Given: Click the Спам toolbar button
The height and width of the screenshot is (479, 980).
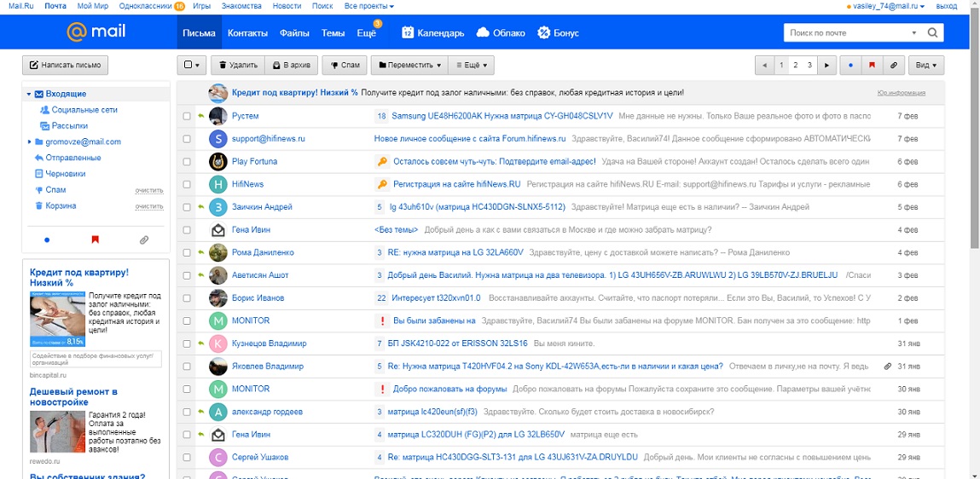Looking at the screenshot, I should (x=345, y=65).
